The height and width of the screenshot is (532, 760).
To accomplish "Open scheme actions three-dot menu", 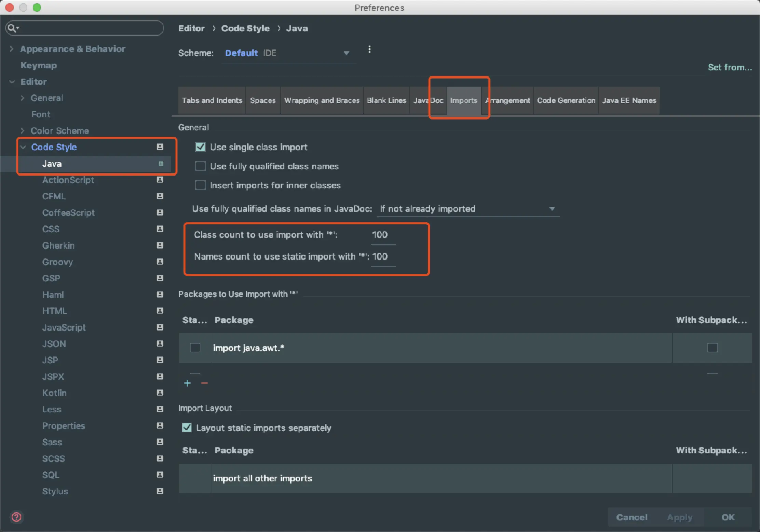I will (369, 50).
